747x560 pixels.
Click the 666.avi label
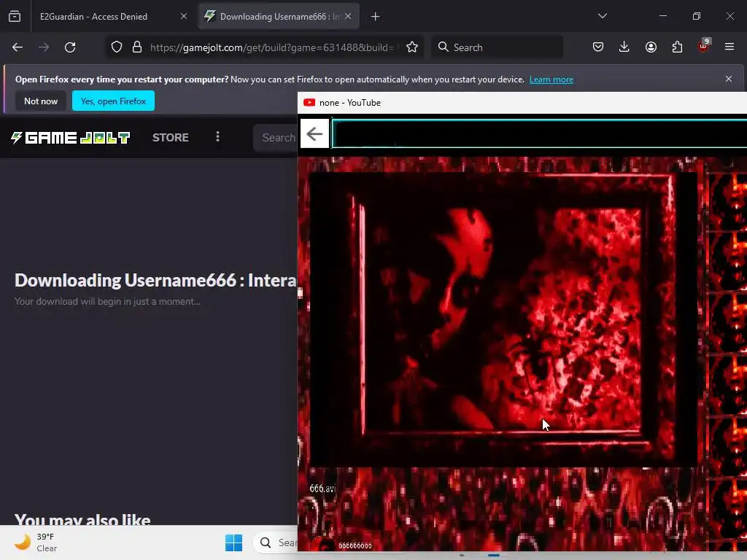pyautogui.click(x=322, y=489)
